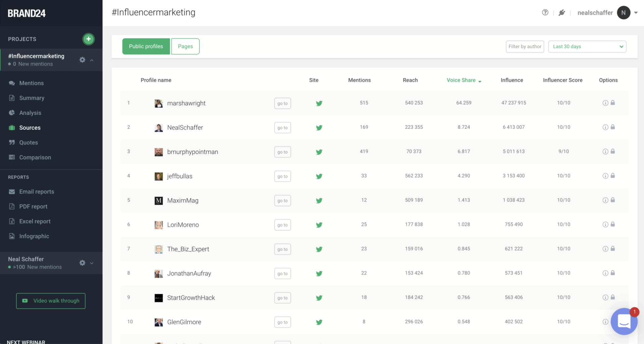Open the chat support widget
The image size is (644, 344).
click(624, 321)
